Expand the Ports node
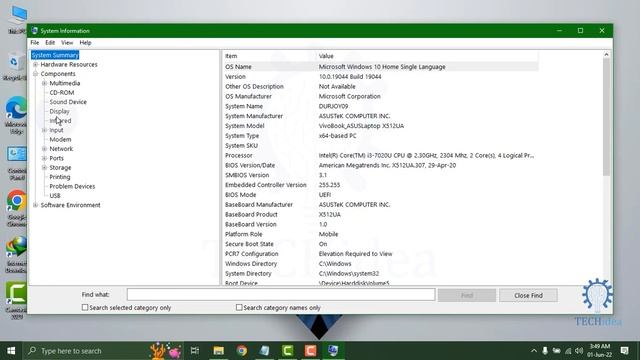This screenshot has width=640, height=360. (x=44, y=158)
